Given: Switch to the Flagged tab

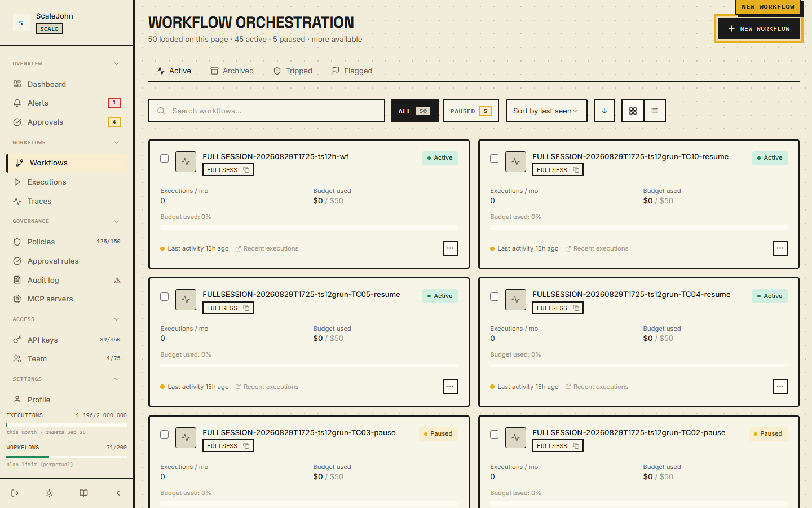Looking at the screenshot, I should 352,71.
